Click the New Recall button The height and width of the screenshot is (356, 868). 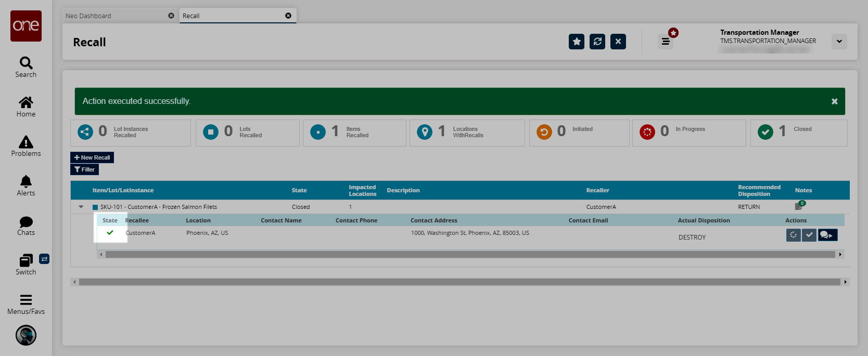92,157
